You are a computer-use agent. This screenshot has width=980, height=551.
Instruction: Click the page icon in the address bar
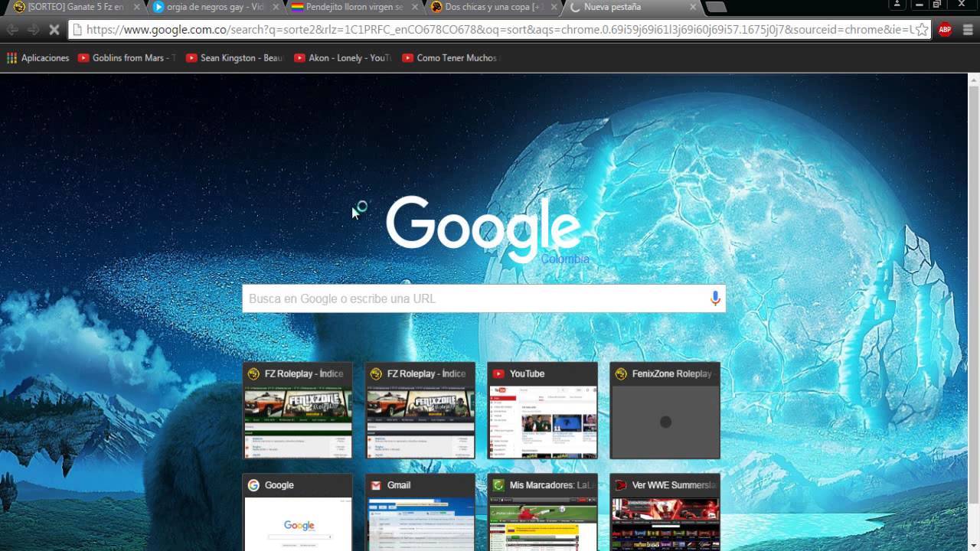77,30
